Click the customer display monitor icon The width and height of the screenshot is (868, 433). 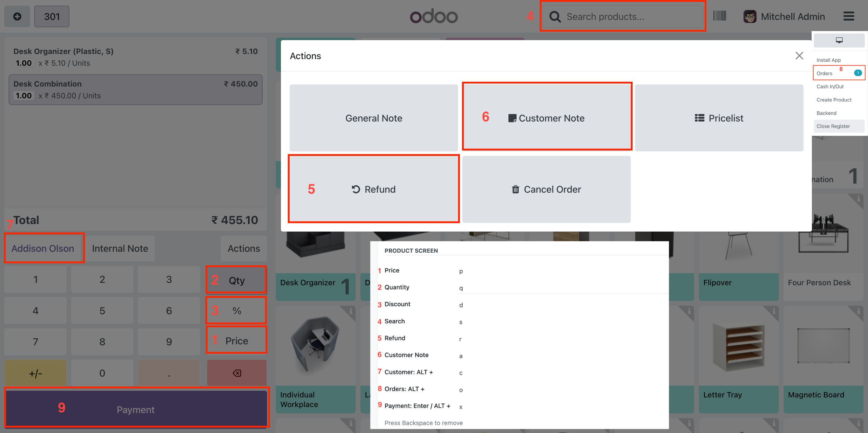839,40
